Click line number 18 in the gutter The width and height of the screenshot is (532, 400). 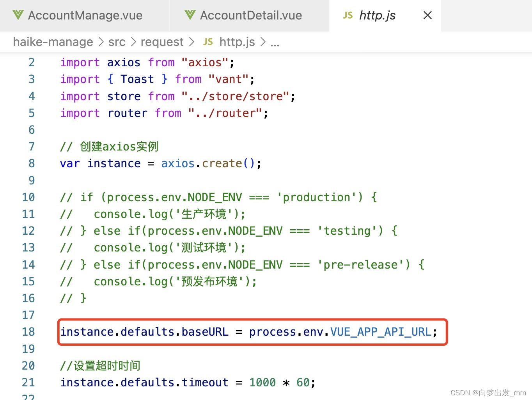pyautogui.click(x=28, y=332)
